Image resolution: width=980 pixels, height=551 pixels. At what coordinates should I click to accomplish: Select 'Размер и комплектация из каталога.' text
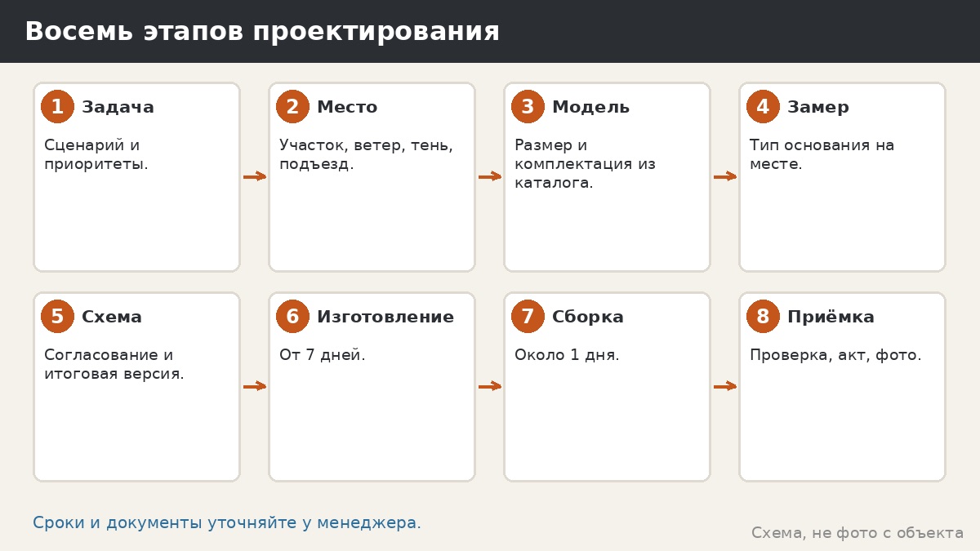tap(585, 164)
